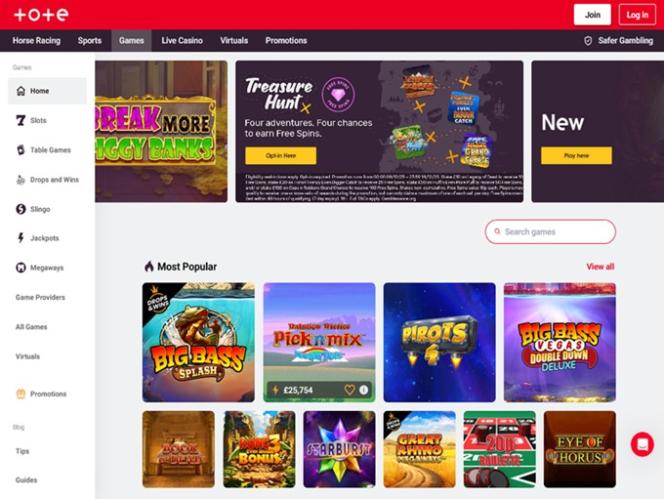Viewport: 664px width, 499px height.
Task: Open the red live chat bubble
Action: [642, 444]
